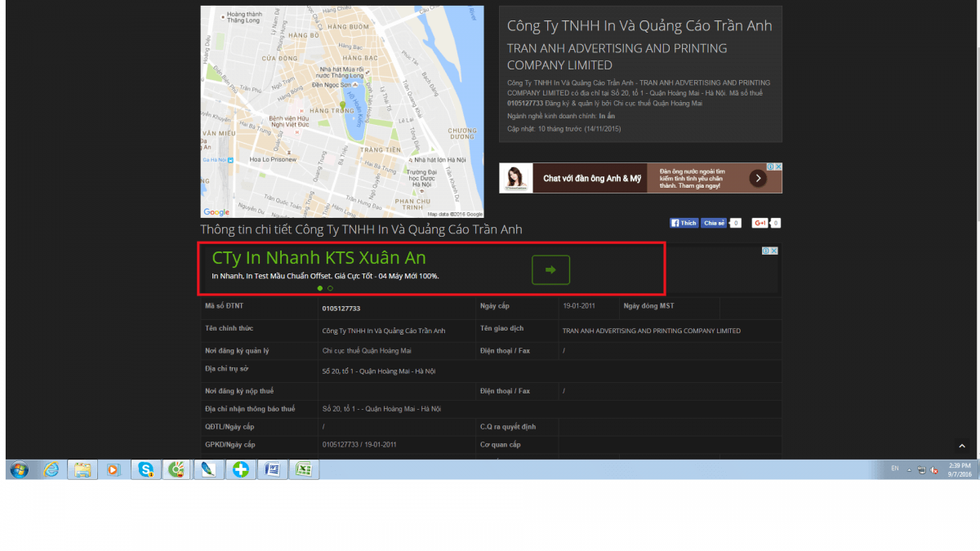Image resolution: width=980 pixels, height=551 pixels.
Task: Open the green plus-icon app in taskbar
Action: pyautogui.click(x=241, y=469)
